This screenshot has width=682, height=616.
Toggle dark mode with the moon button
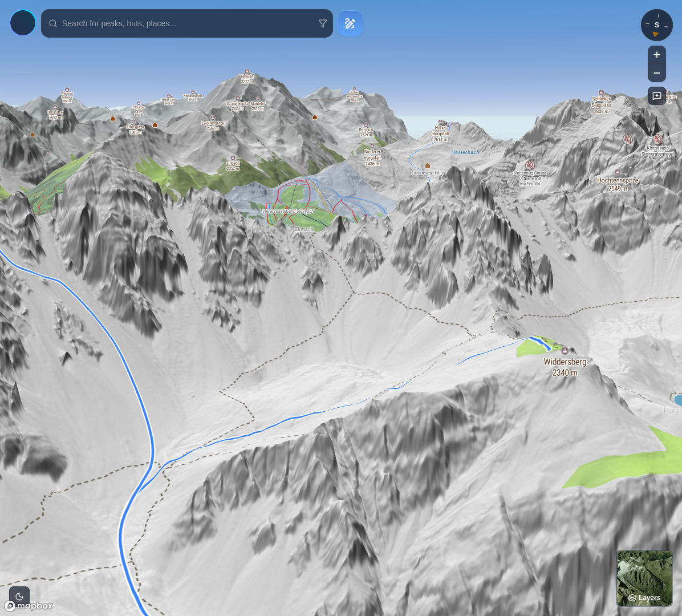(19, 596)
